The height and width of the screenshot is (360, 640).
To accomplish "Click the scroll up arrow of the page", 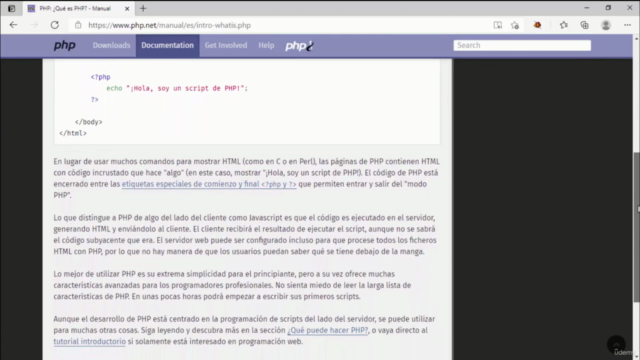I will coord(636,38).
